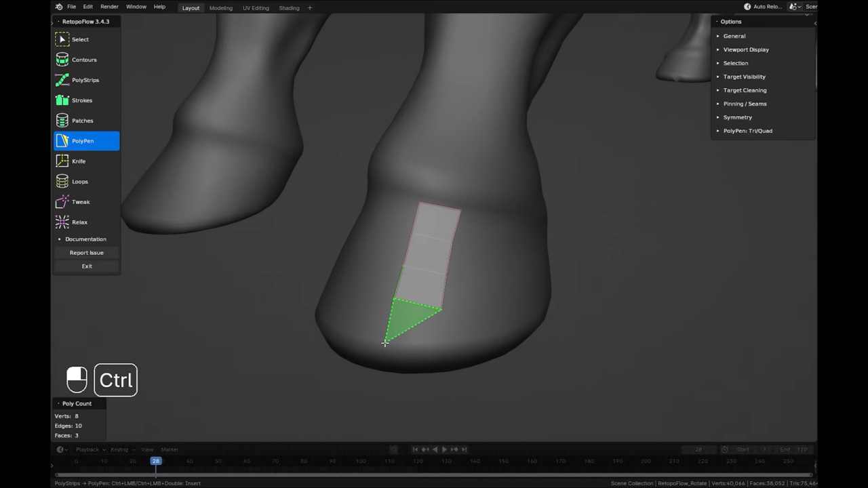
Task: Select the Relax tool
Action: (79, 222)
